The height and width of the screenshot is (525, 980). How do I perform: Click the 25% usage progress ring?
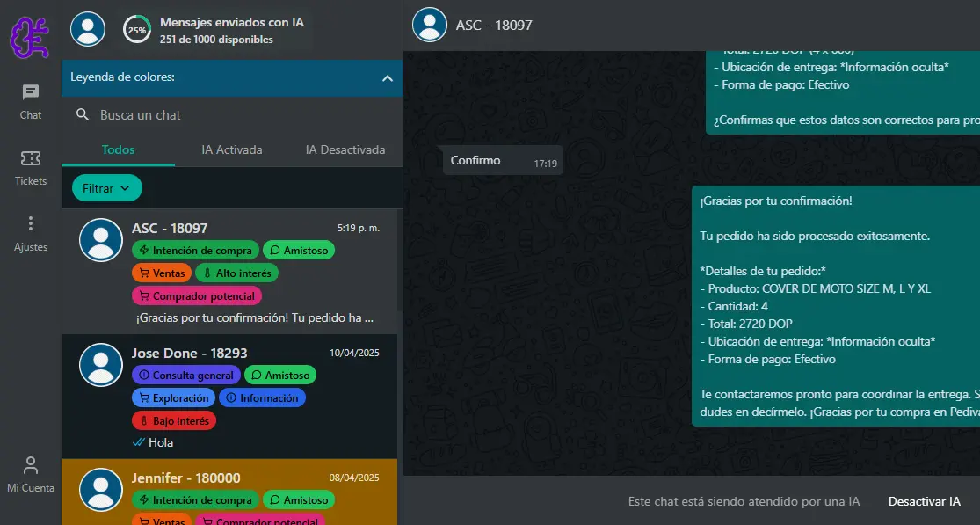(x=137, y=29)
